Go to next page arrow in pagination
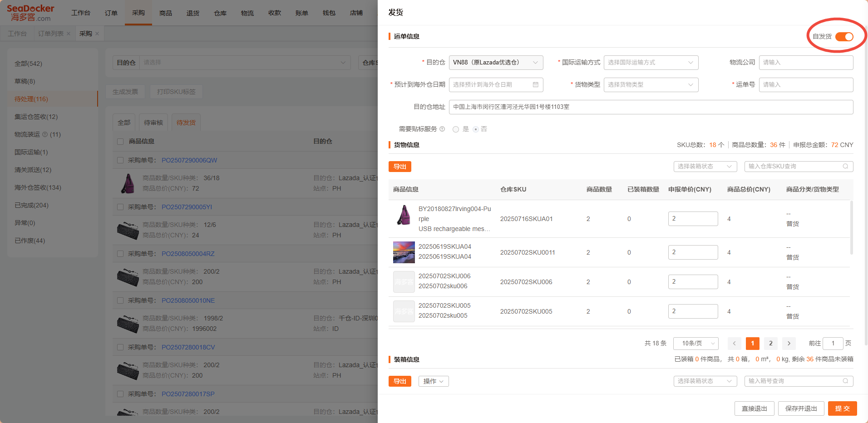This screenshot has width=868, height=423. [789, 344]
